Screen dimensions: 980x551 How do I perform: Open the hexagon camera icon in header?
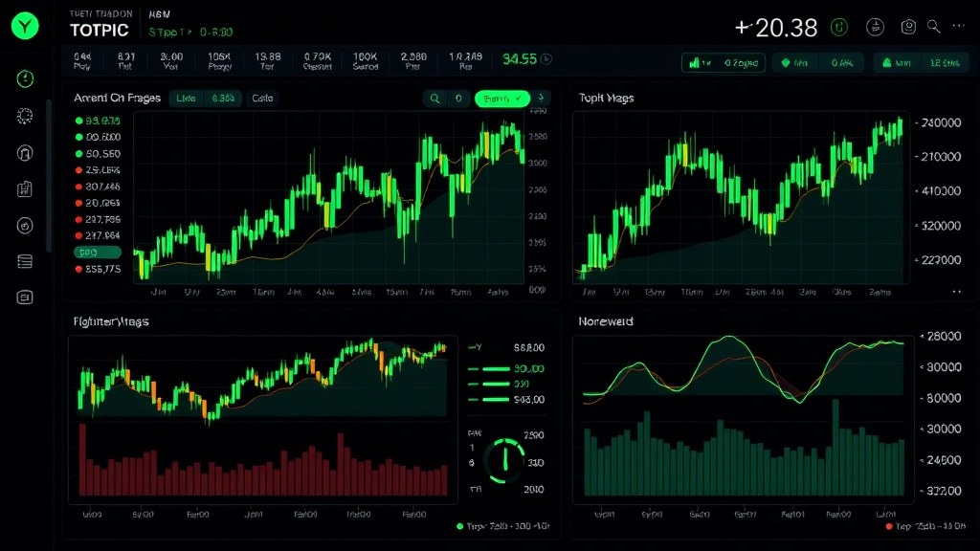coord(908,26)
